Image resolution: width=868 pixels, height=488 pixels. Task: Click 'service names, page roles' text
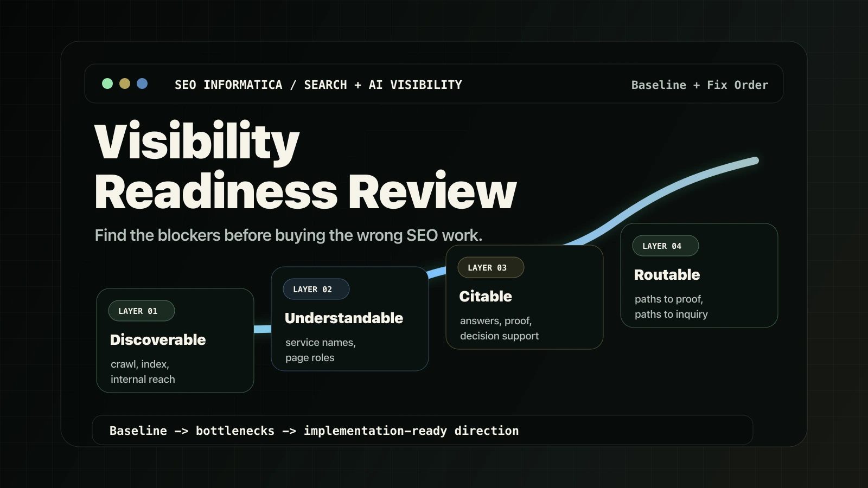coord(321,350)
